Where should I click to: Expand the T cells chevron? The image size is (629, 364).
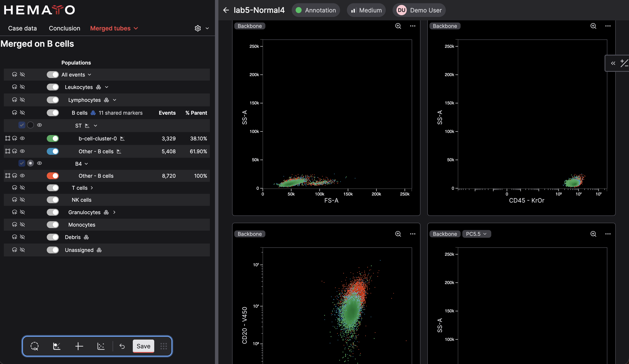pyautogui.click(x=92, y=188)
